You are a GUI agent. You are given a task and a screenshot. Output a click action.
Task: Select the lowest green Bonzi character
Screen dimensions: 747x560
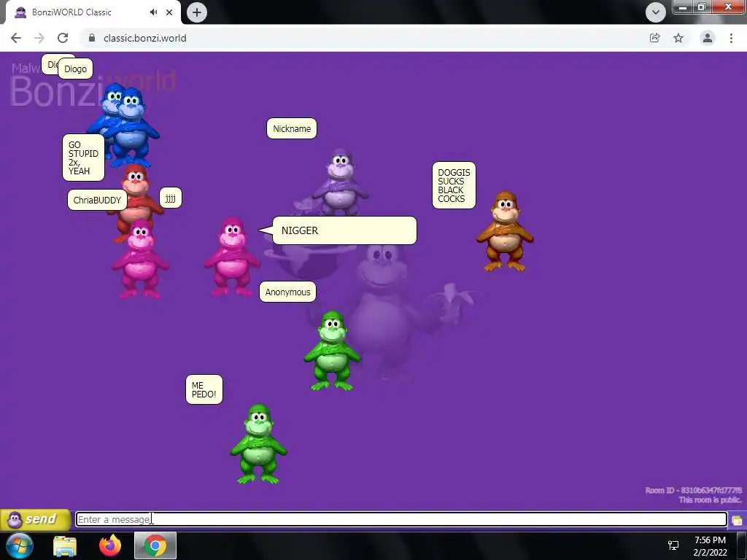click(258, 444)
